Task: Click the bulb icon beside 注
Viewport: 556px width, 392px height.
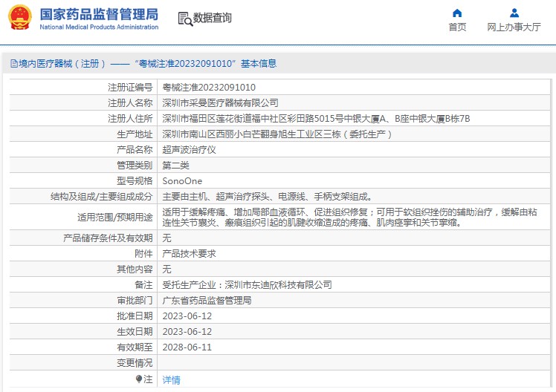Action: (x=139, y=379)
